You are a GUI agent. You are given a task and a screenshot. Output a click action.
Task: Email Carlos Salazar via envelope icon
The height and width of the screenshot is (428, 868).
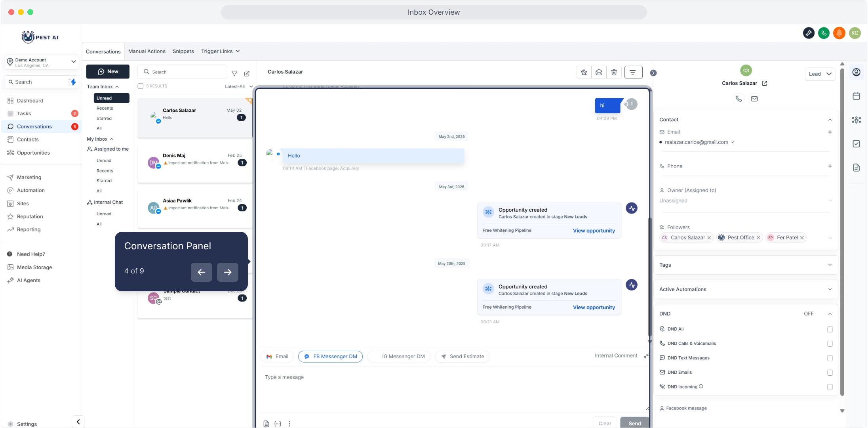754,99
